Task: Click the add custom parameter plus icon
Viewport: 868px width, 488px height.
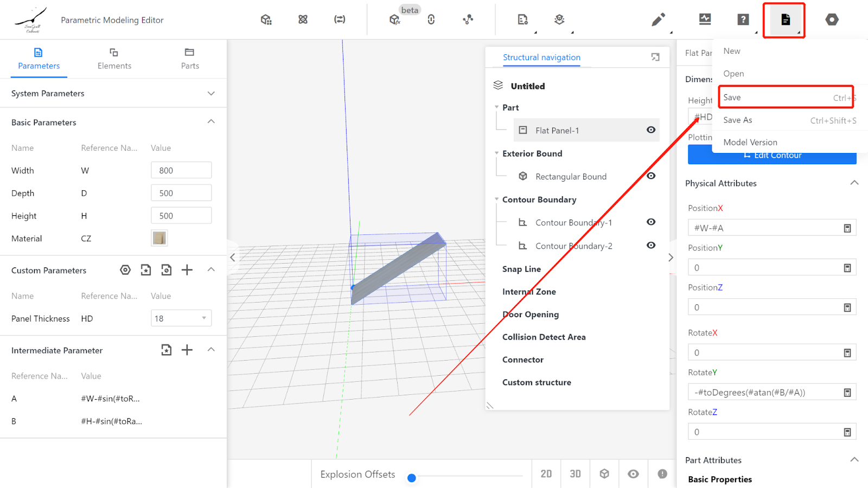Action: pos(187,270)
